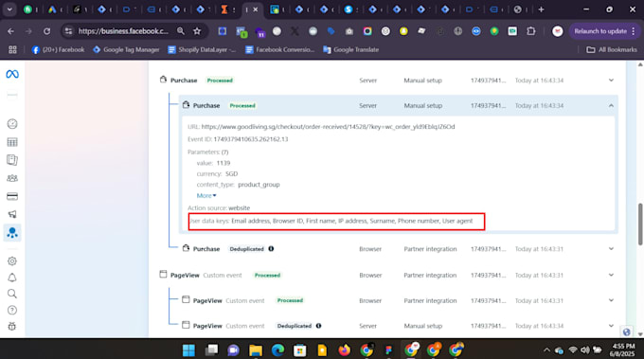This screenshot has height=359, width=644.
Task: Open the Shopify DataLayer bookmark
Action: pos(202,49)
